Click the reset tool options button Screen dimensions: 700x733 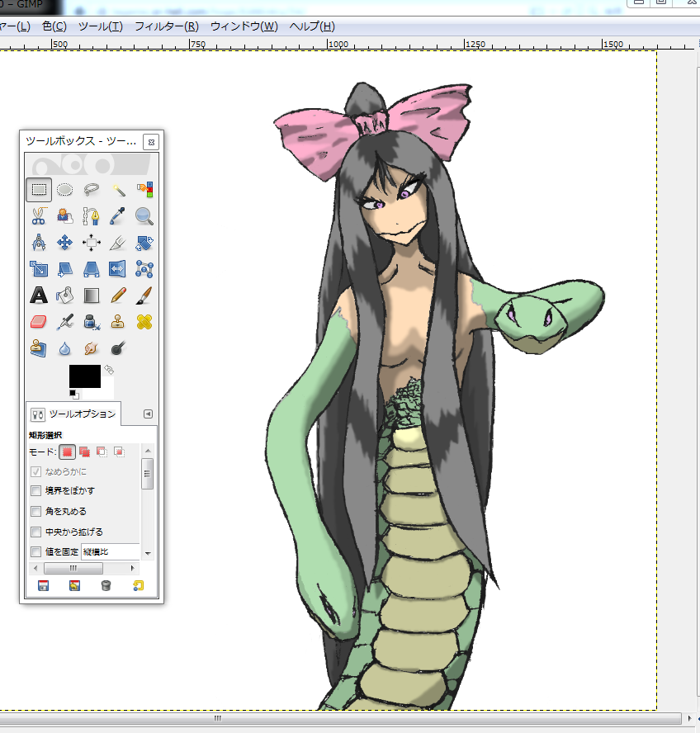point(138,586)
